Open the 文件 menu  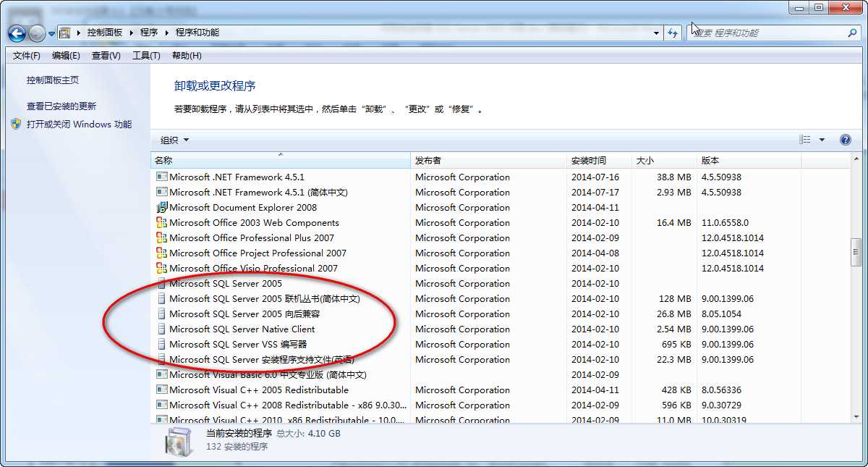point(25,55)
